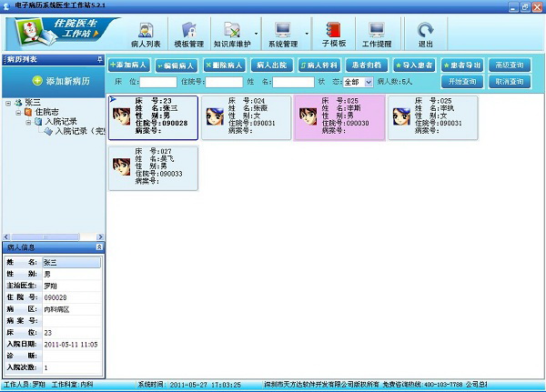
Task: Collapse the 住院志 tree node
Action: tap(18, 112)
